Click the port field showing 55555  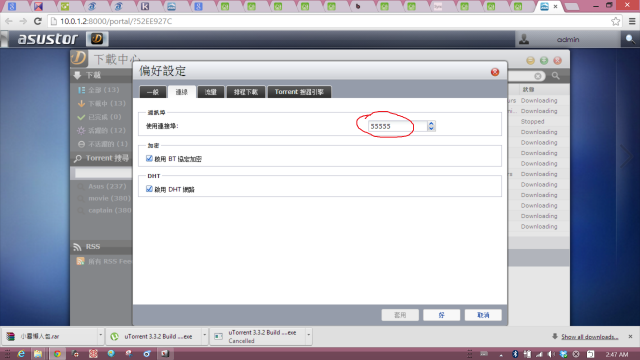(x=398, y=126)
